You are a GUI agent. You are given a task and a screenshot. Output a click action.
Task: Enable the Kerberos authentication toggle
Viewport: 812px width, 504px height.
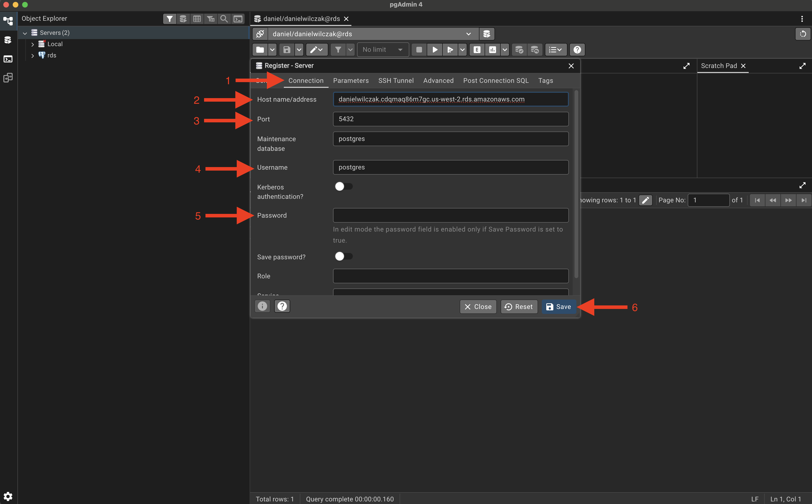[344, 186]
